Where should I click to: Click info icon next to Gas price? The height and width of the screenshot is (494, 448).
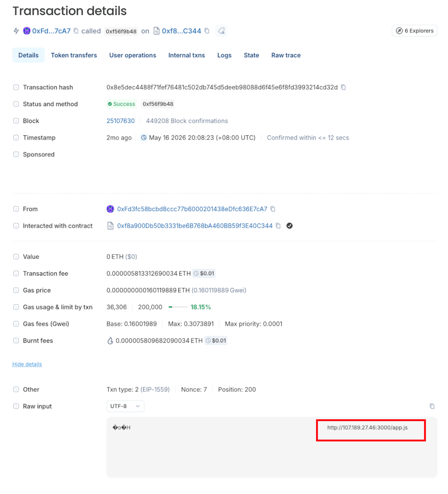[x=16, y=290]
